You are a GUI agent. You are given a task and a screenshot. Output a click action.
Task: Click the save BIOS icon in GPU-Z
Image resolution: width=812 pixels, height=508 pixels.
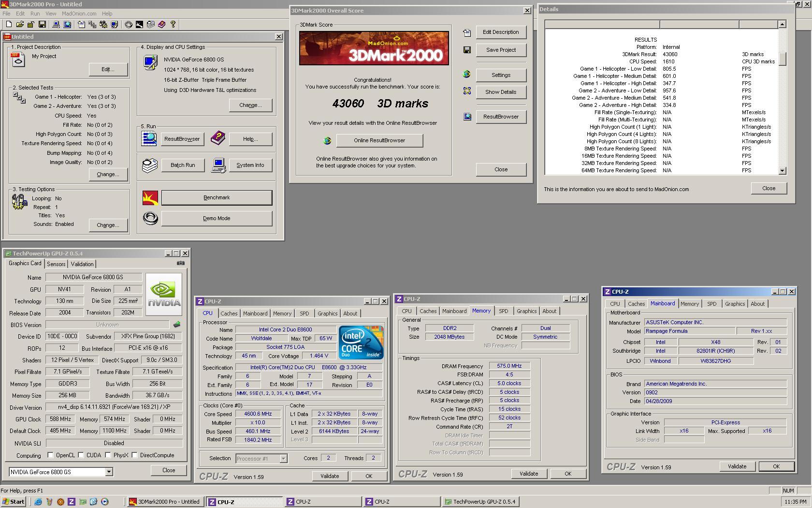point(177,325)
